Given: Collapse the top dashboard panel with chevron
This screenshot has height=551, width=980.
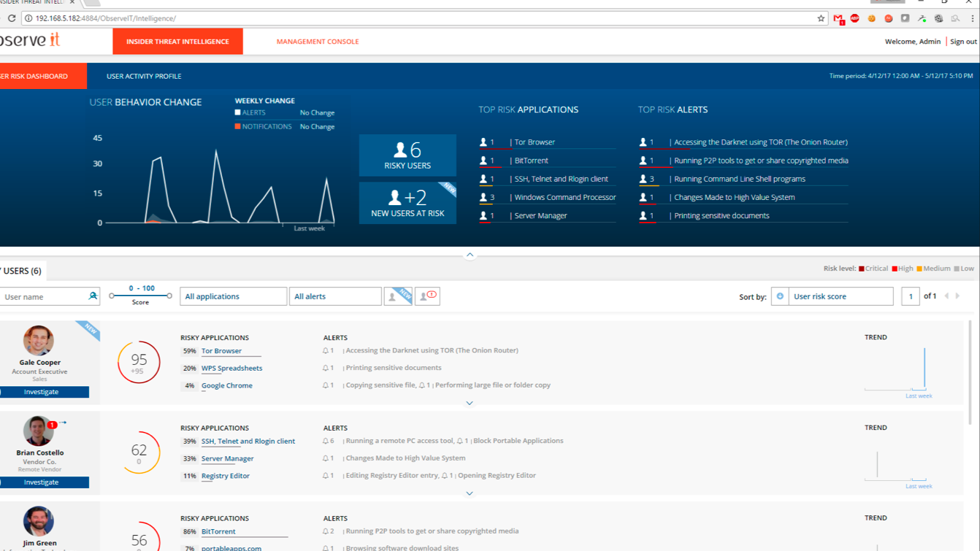Looking at the screenshot, I should point(470,255).
